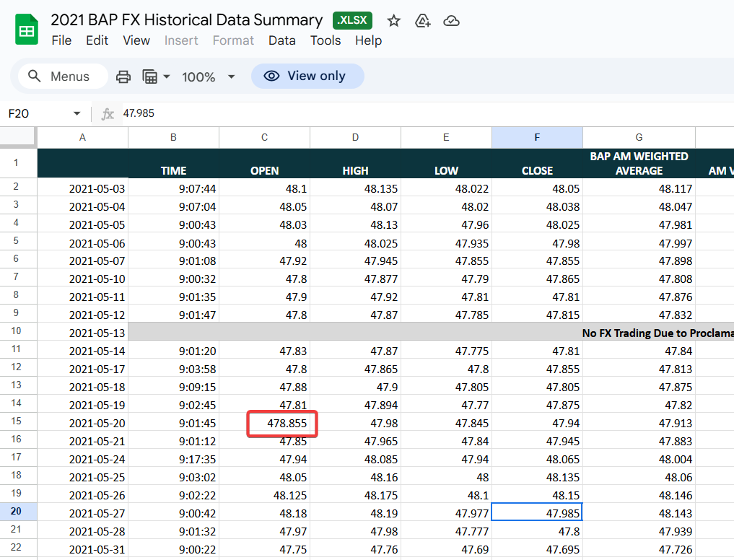The height and width of the screenshot is (560, 734).
Task: Open the filter views dropdown arrow
Action: click(x=167, y=76)
